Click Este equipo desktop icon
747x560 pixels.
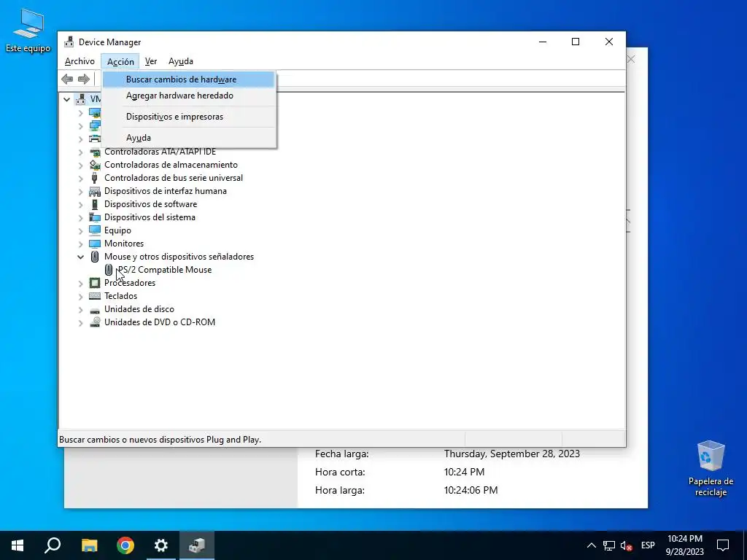tap(28, 31)
